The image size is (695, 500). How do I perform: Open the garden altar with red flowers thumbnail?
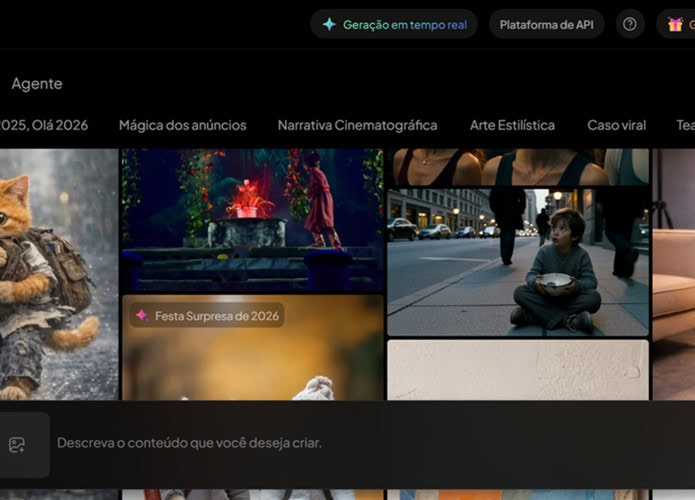click(252, 220)
